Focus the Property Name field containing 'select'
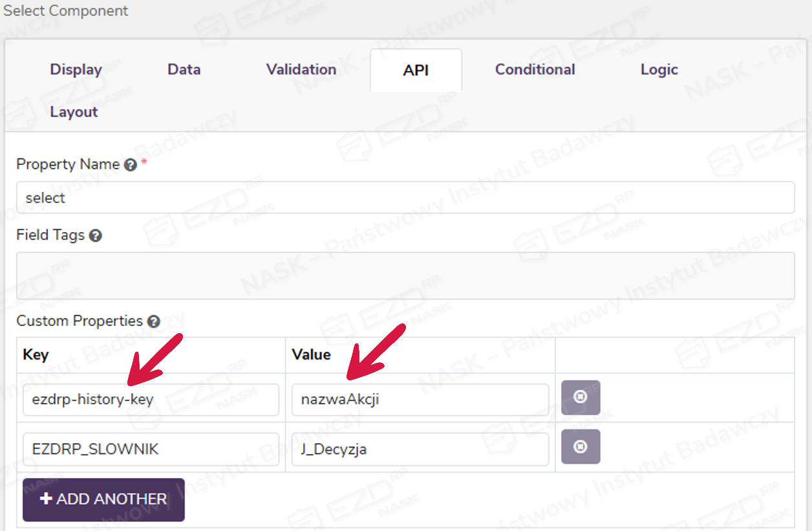The width and height of the screenshot is (812, 531). tap(405, 198)
